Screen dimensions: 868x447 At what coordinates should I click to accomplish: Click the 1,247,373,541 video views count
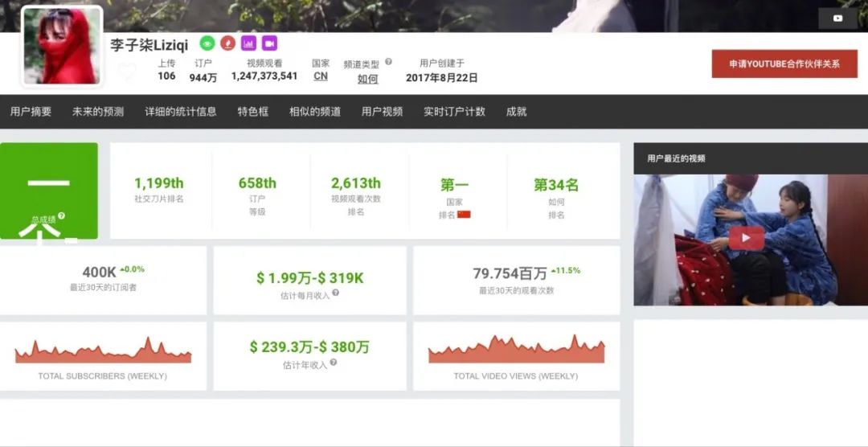click(264, 76)
